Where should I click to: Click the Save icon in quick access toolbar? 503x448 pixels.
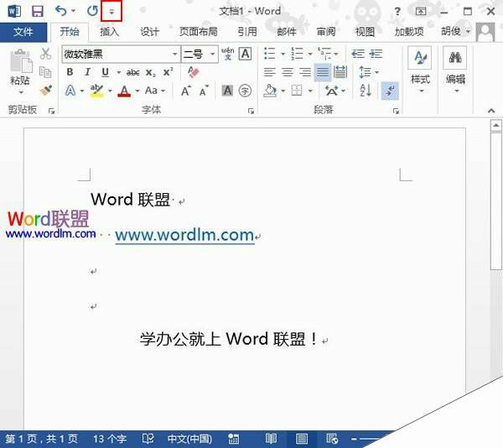point(38,11)
